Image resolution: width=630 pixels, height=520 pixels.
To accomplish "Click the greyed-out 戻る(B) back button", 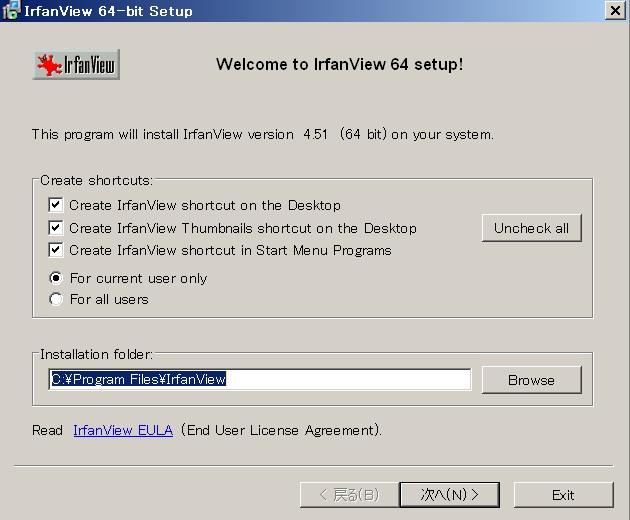I will (348, 494).
